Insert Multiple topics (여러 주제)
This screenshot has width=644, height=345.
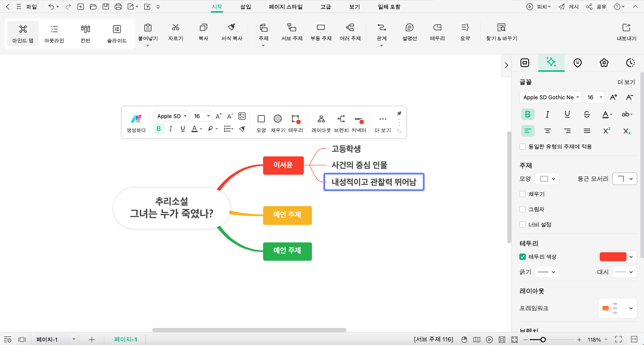point(350,32)
